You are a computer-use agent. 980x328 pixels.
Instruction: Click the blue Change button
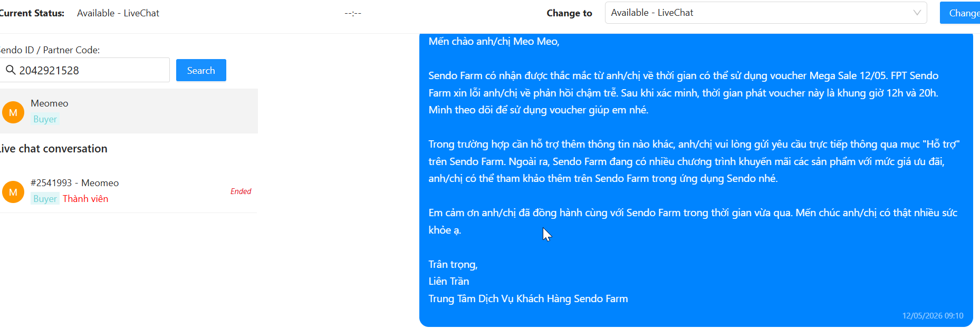[x=960, y=13]
